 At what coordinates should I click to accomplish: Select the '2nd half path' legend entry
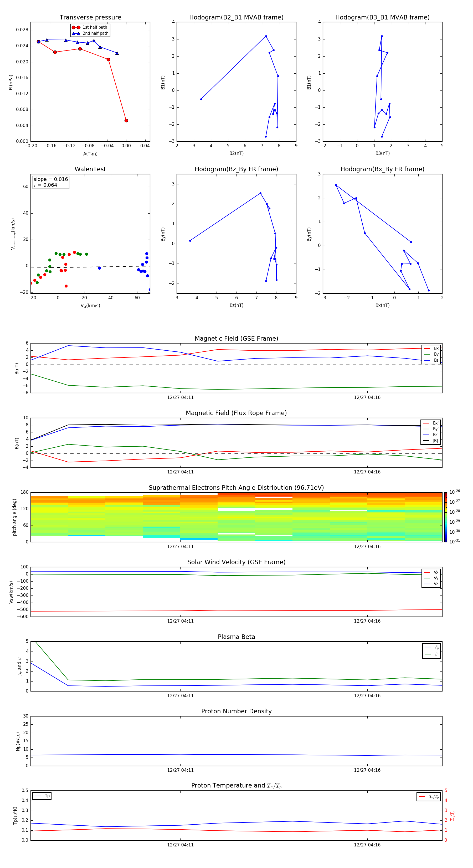[x=90, y=33]
